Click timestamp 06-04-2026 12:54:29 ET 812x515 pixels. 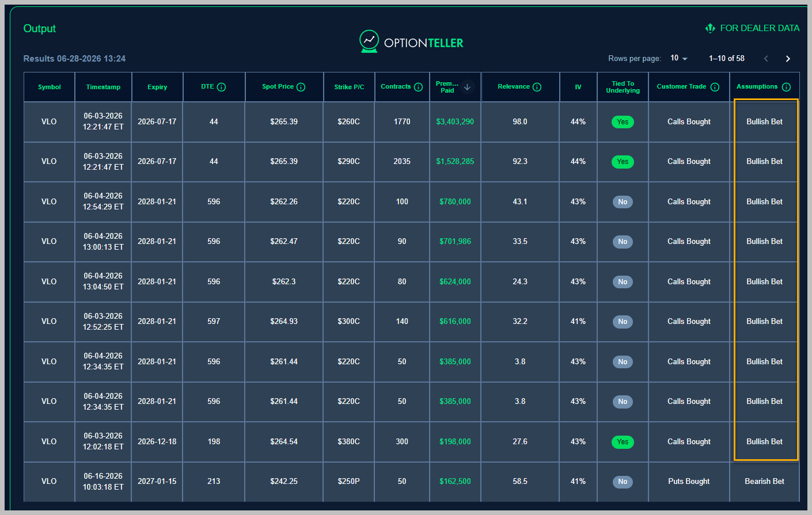[x=103, y=201]
